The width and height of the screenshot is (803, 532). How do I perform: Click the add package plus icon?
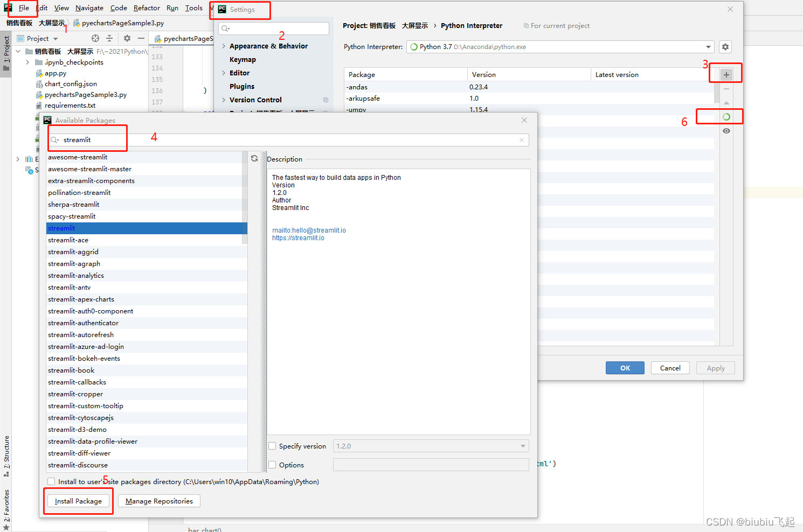pyautogui.click(x=726, y=75)
